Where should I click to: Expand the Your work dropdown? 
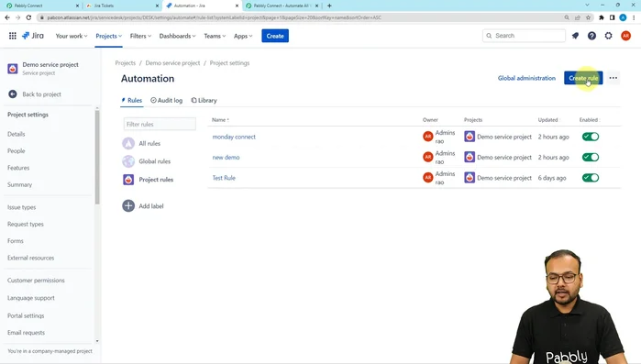[72, 36]
